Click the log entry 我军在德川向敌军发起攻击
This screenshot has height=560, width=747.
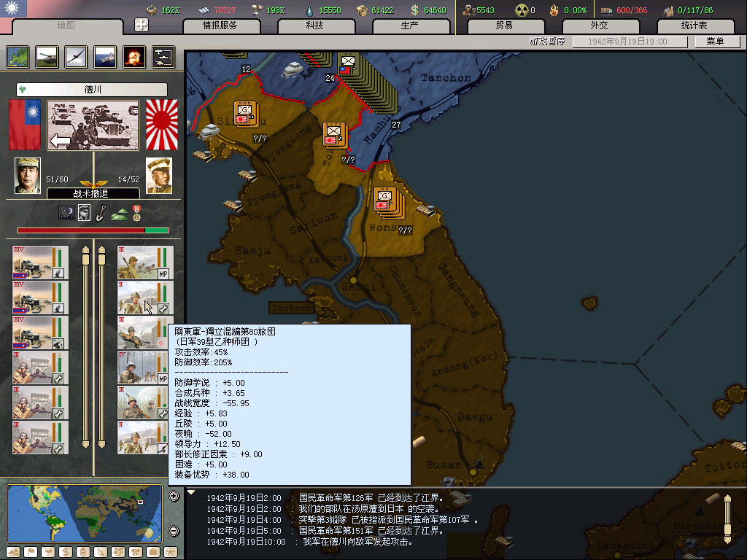357,542
